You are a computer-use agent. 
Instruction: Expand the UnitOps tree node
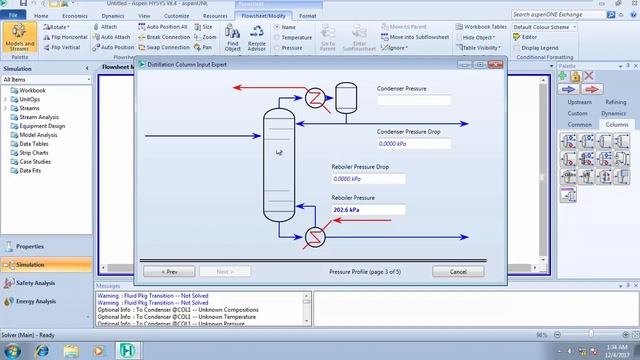pyautogui.click(x=5, y=99)
